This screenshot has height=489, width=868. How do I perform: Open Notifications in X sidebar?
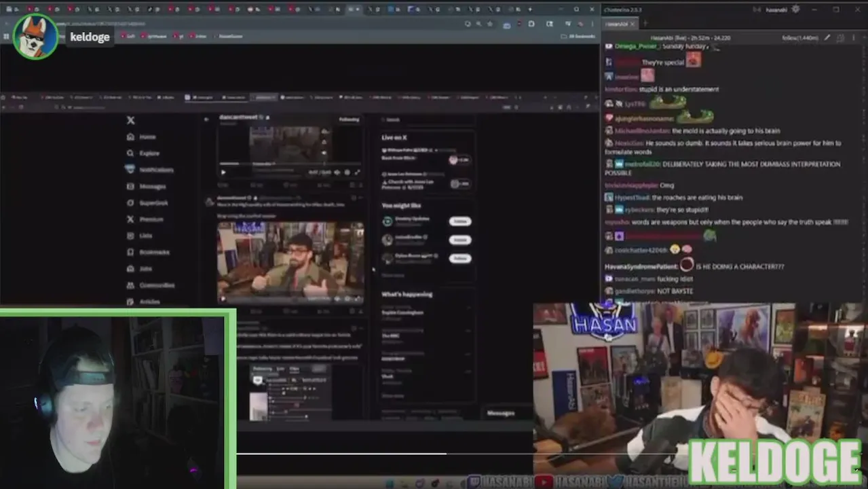point(150,170)
